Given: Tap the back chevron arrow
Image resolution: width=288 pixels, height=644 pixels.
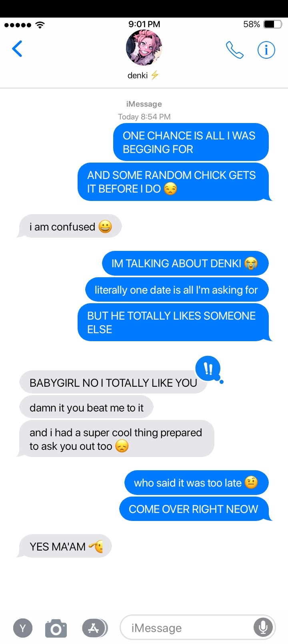Looking at the screenshot, I should pyautogui.click(x=17, y=49).
